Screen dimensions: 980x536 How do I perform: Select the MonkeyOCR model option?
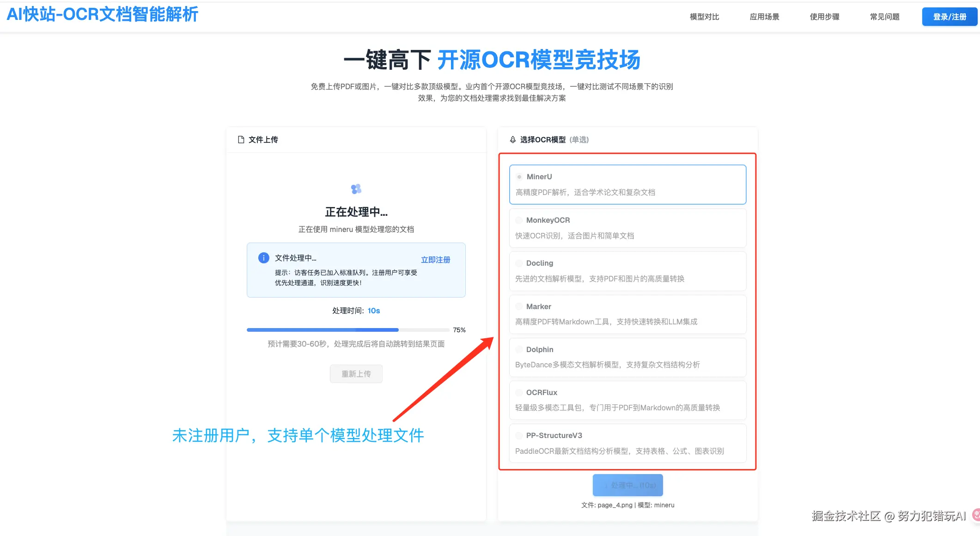point(518,220)
